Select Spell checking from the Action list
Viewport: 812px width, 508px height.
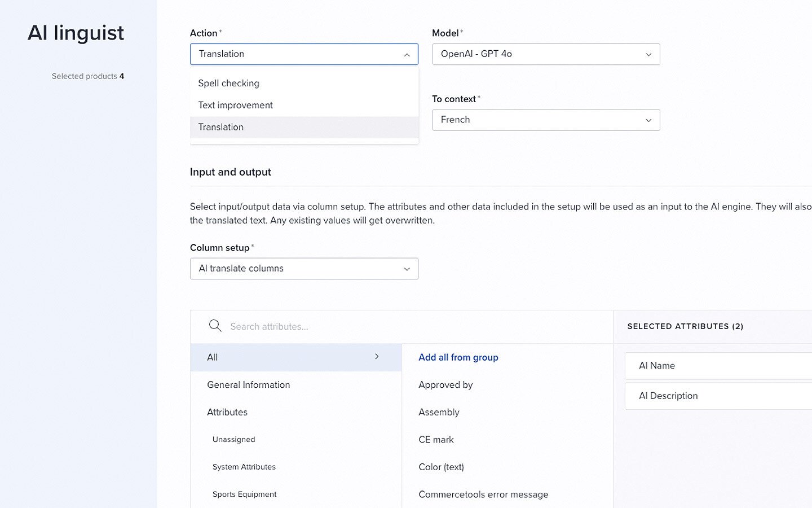[228, 83]
